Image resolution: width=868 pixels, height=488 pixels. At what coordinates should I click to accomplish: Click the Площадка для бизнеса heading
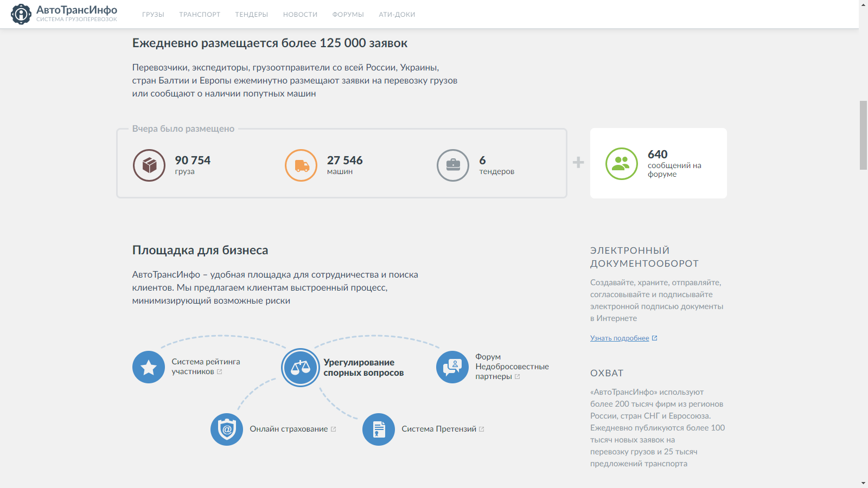tap(200, 250)
